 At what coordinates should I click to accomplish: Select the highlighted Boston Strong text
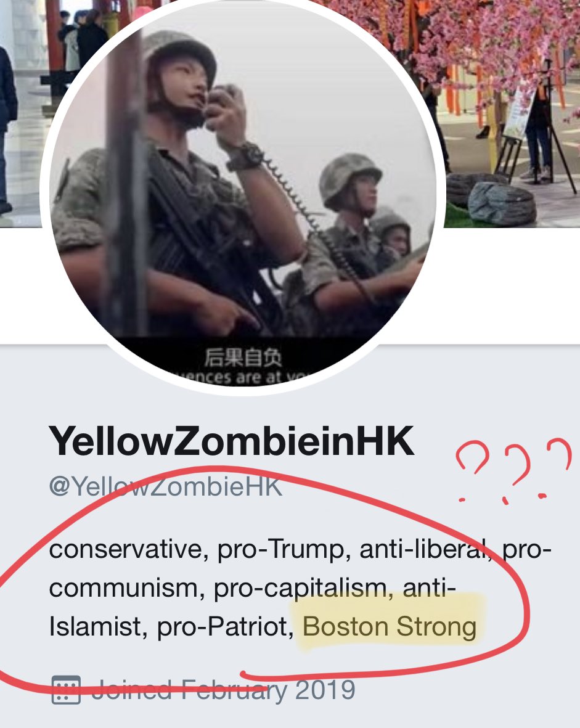click(390, 626)
